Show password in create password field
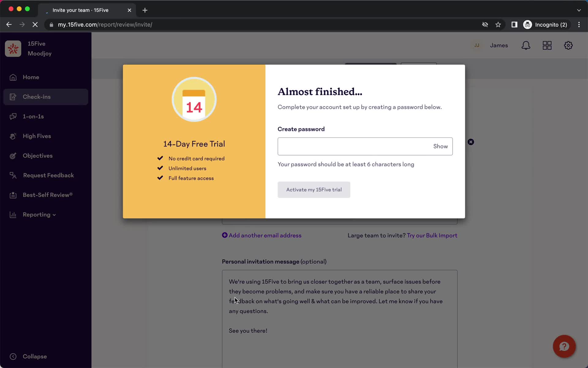This screenshot has height=368, width=588. (440, 146)
